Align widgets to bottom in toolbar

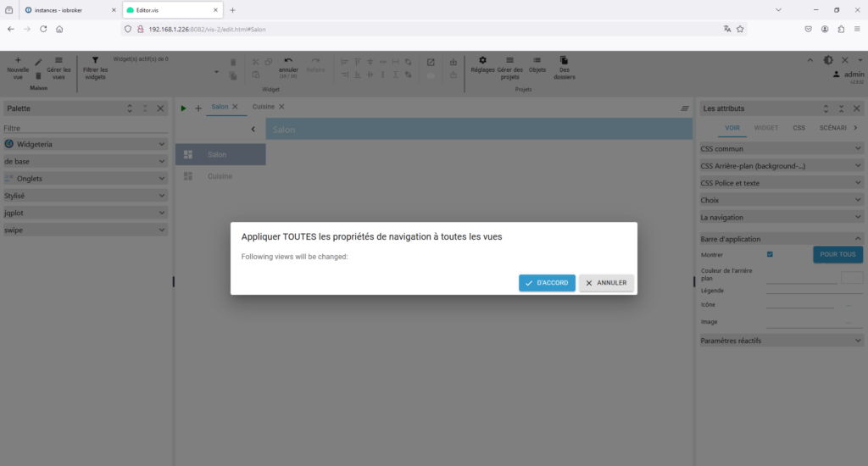click(357, 75)
